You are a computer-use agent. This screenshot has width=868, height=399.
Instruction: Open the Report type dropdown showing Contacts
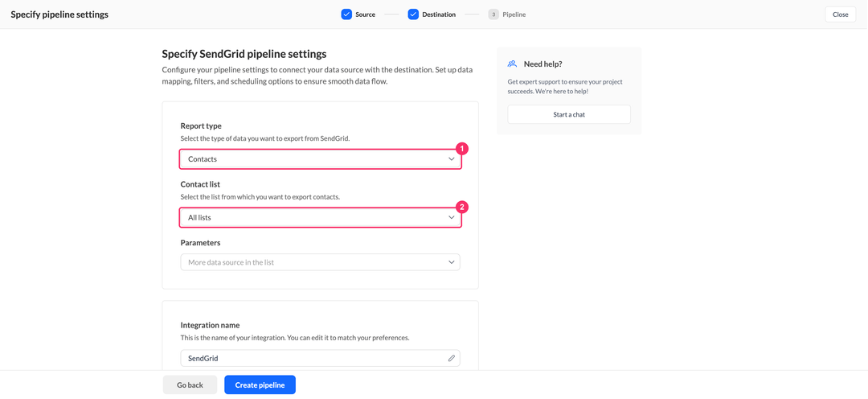click(320, 159)
